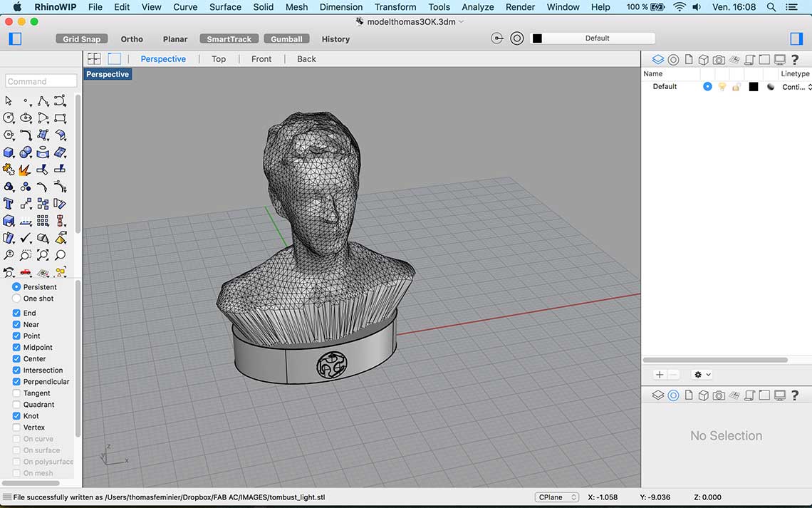Image resolution: width=812 pixels, height=508 pixels.
Task: Click the red car icon
Action: (26, 272)
